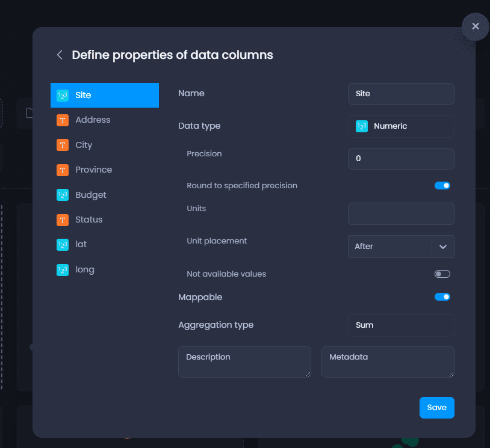Select the Budget column
This screenshot has height=448, width=490.
(x=105, y=195)
